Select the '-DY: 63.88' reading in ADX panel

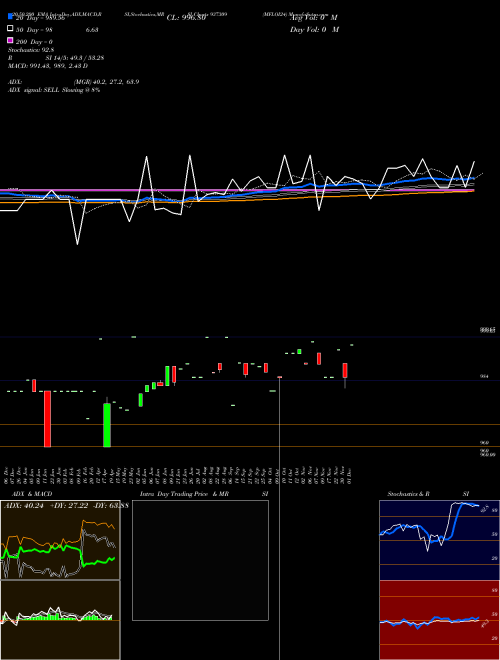tap(110, 506)
